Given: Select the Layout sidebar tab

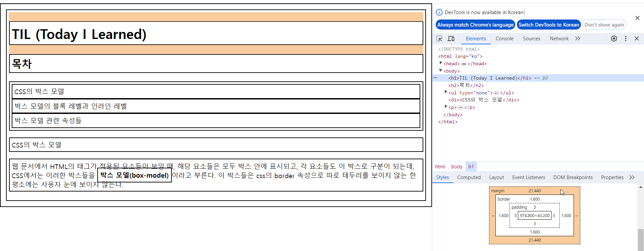Looking at the screenshot, I should point(496,177).
